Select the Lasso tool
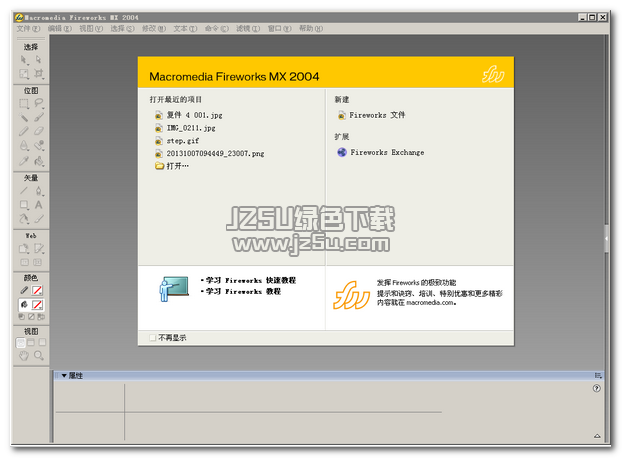Image resolution: width=622 pixels, height=458 pixels. [38, 103]
